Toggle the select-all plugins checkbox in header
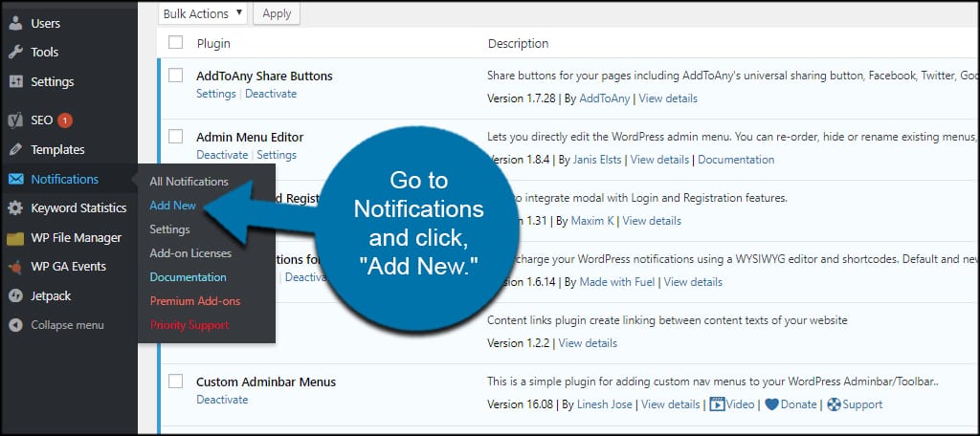Image resolution: width=980 pixels, height=436 pixels. (x=176, y=42)
